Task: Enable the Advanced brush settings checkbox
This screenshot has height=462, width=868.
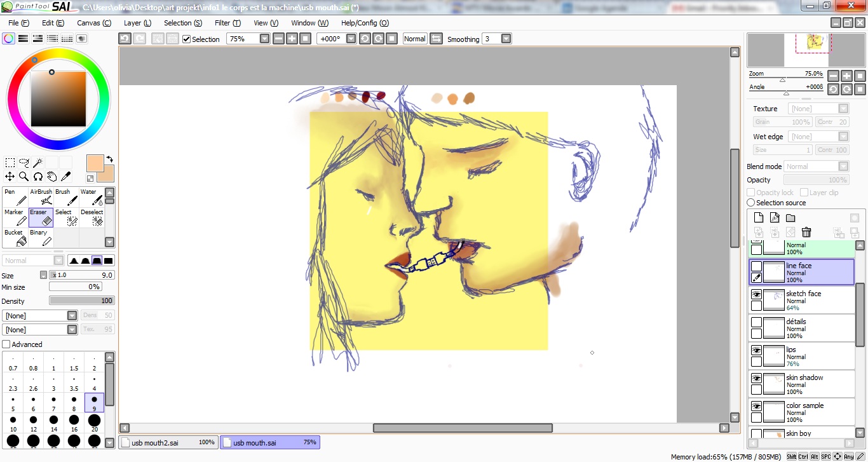Action: tap(6, 344)
